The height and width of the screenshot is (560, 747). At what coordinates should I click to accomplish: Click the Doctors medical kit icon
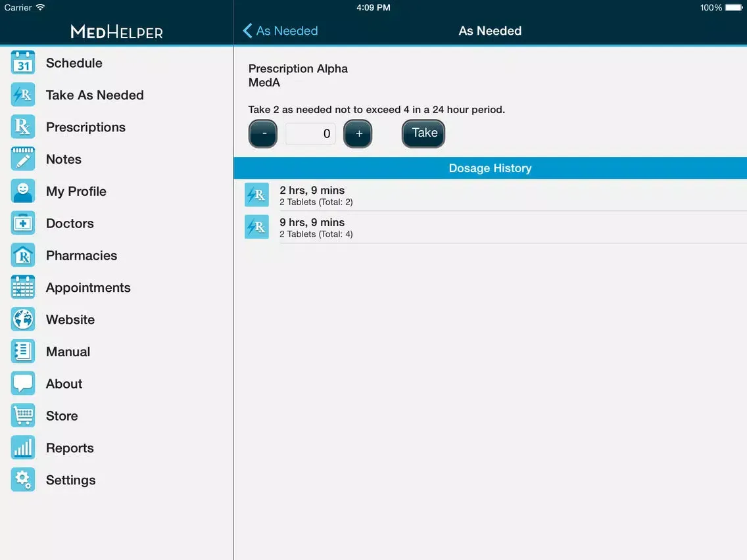(x=23, y=223)
